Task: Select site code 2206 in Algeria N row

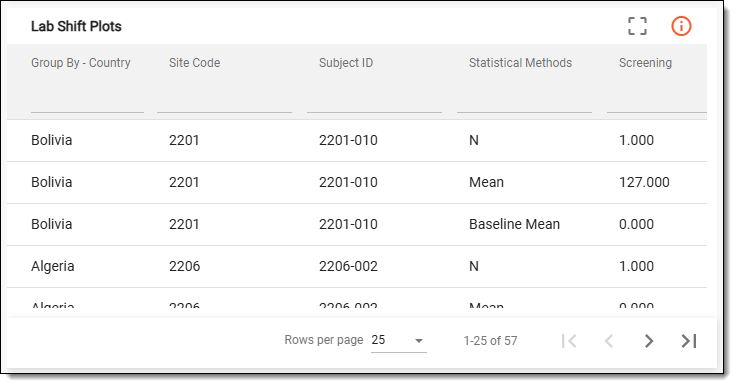Action: [x=184, y=266]
